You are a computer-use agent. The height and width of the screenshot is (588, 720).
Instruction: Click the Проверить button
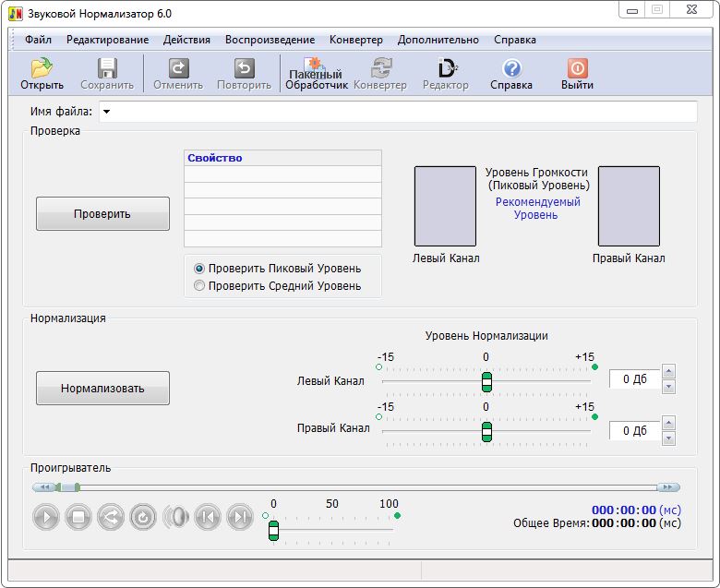point(102,214)
